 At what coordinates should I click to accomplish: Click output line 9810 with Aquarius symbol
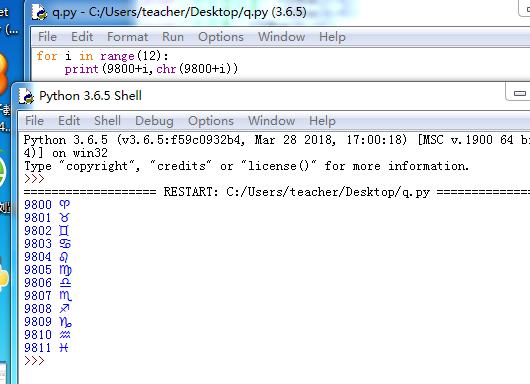click(47, 335)
